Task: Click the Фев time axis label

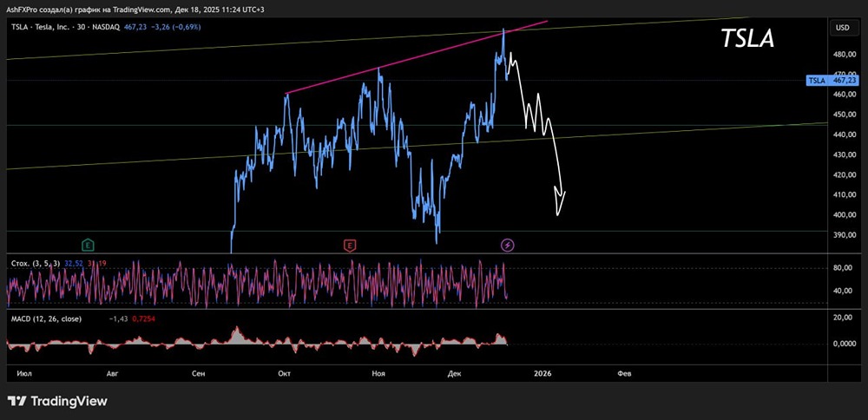Action: tap(624, 373)
